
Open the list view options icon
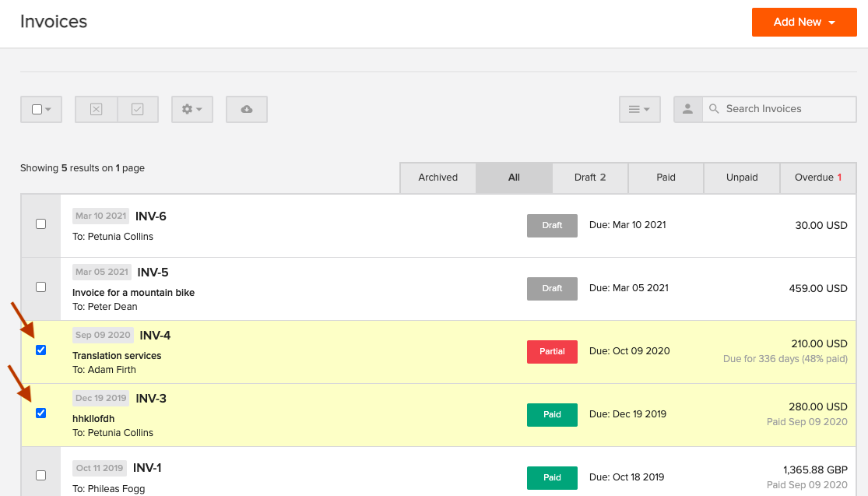tap(638, 109)
